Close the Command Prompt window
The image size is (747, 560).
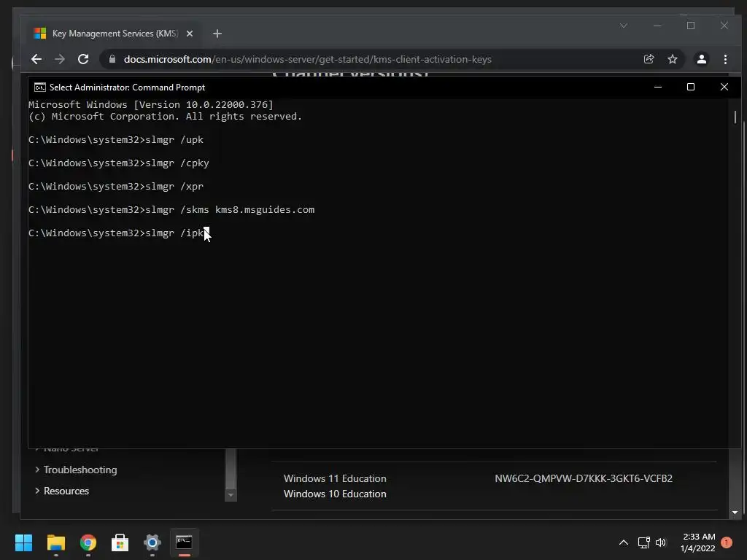[724, 87]
